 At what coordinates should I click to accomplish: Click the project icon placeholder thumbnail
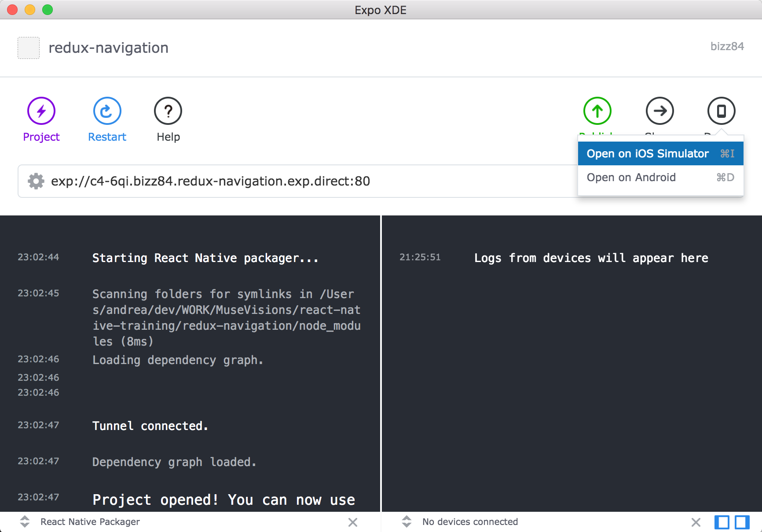29,48
